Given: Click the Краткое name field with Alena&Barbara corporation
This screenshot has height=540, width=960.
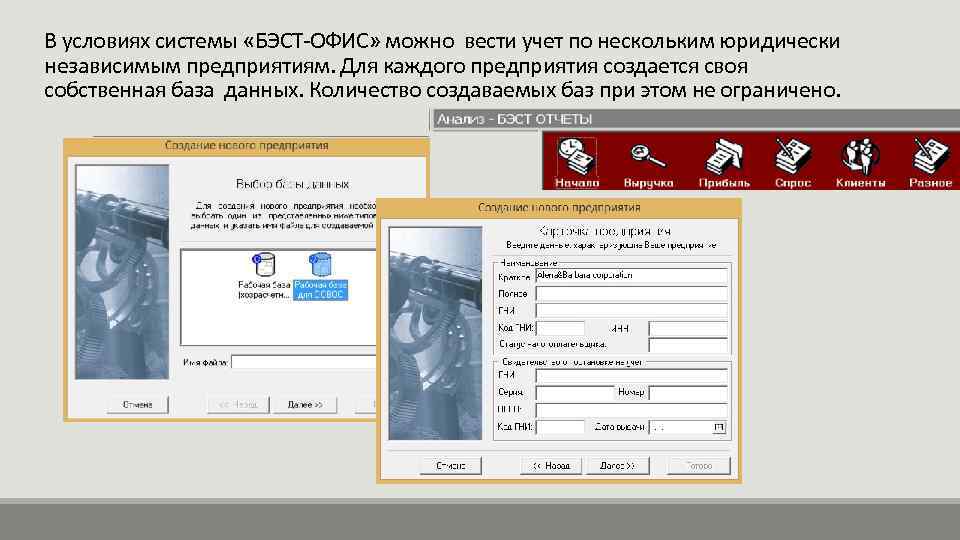Looking at the screenshot, I should 632,276.
